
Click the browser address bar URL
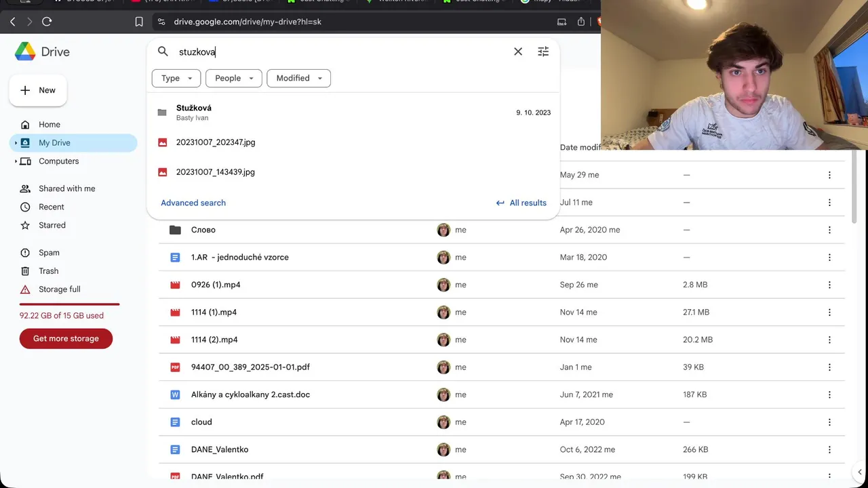pos(248,22)
